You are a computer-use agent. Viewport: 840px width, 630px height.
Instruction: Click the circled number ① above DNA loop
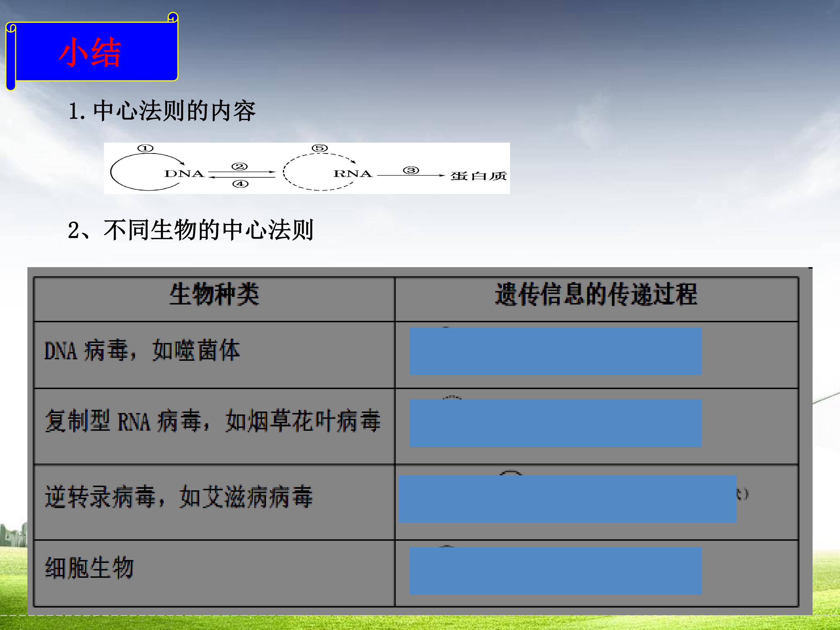coord(145,148)
